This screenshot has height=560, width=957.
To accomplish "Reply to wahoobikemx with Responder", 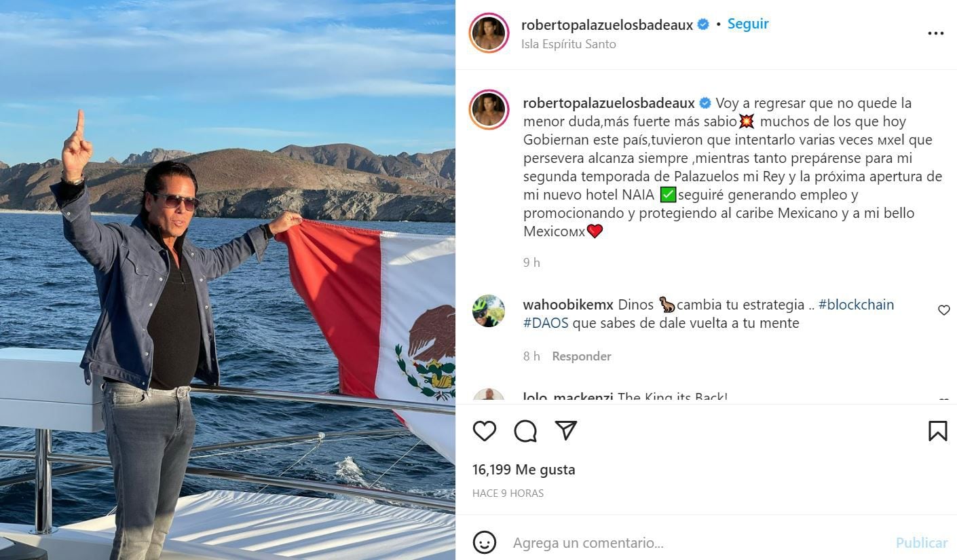I will pos(582,356).
